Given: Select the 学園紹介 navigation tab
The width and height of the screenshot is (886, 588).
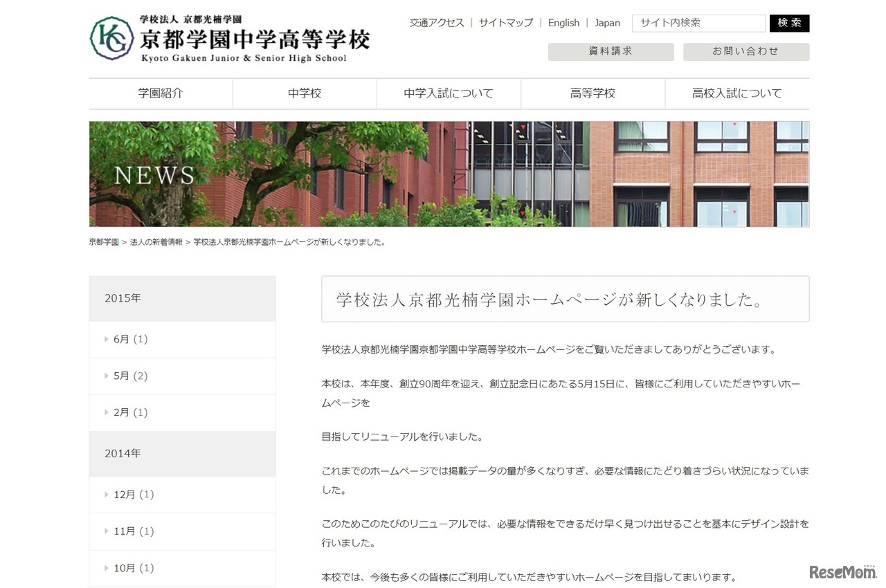Looking at the screenshot, I should click(x=161, y=93).
